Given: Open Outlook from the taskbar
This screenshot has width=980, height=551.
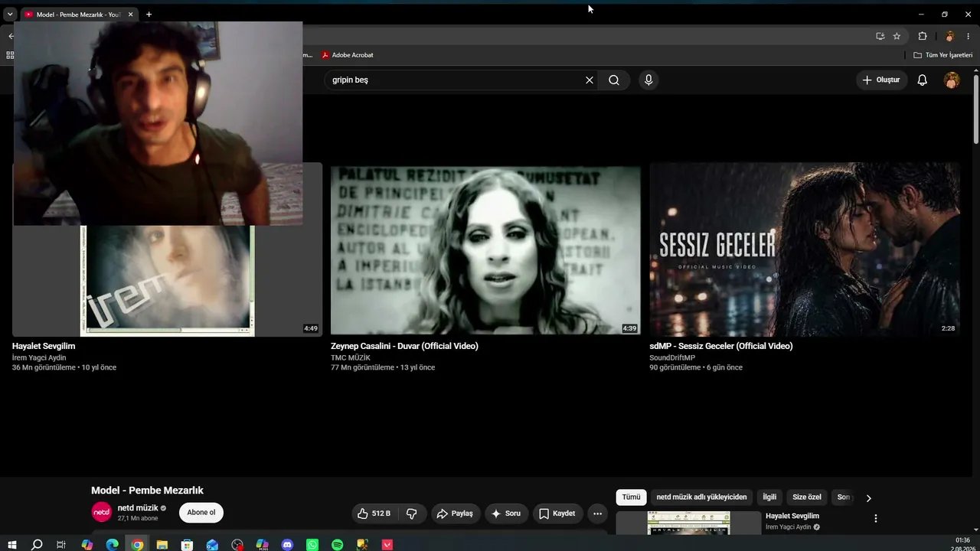Looking at the screenshot, I should pos(212,545).
